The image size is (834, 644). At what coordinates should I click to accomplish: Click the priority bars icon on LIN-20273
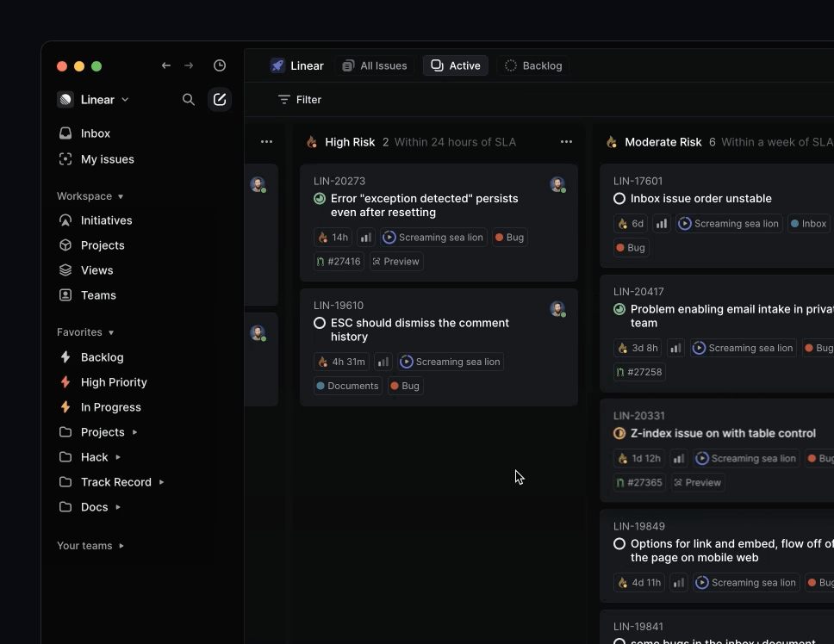[366, 238]
